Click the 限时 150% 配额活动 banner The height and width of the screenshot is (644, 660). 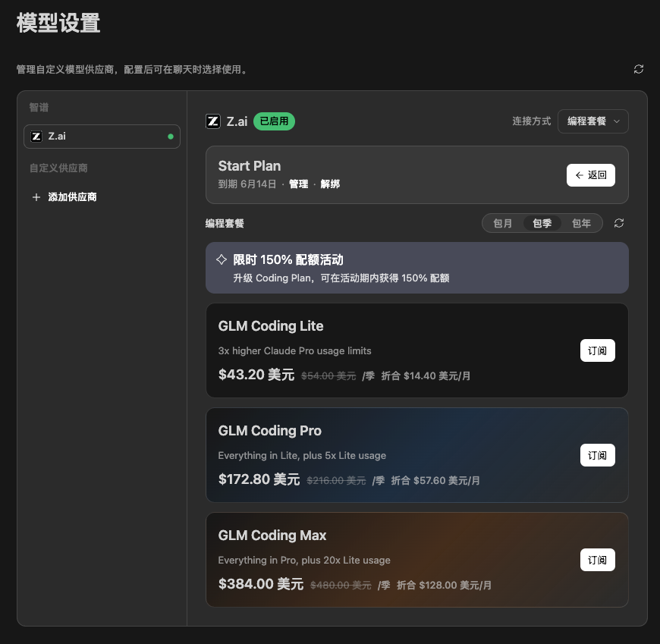416,268
